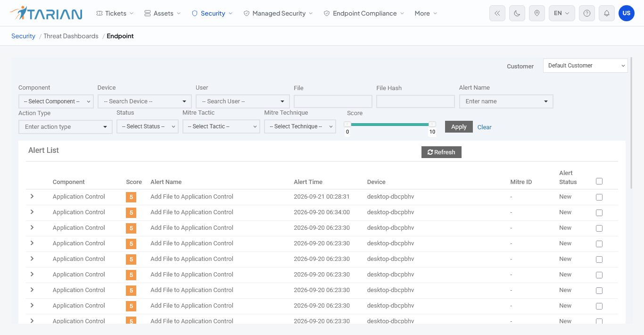644x335 pixels.
Task: Open the More menu
Action: [x=426, y=13]
